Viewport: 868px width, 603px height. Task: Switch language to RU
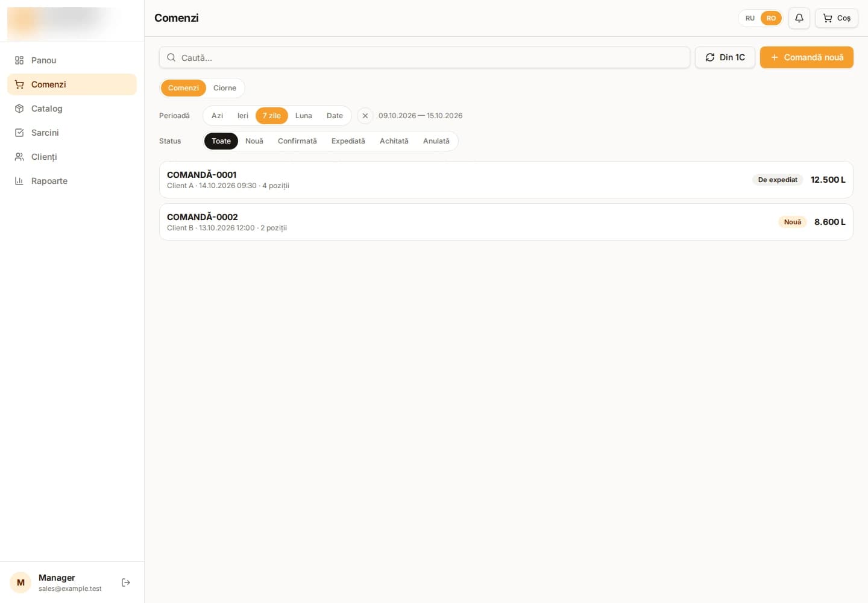[750, 18]
